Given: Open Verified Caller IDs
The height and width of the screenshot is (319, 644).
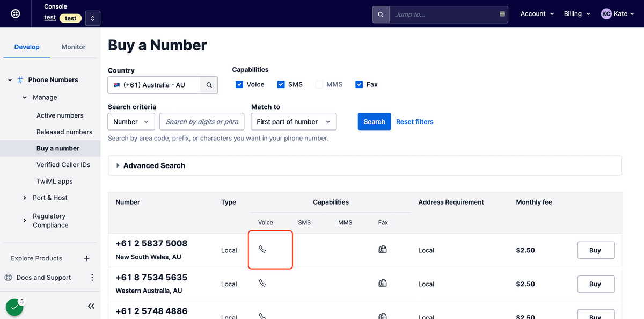Looking at the screenshot, I should (63, 165).
